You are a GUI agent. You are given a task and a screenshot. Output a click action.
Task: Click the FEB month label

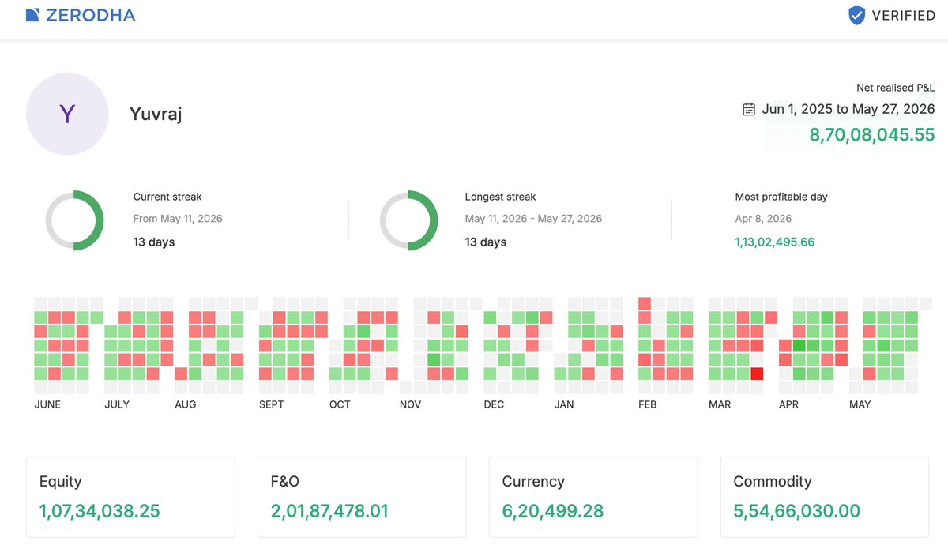point(648,404)
